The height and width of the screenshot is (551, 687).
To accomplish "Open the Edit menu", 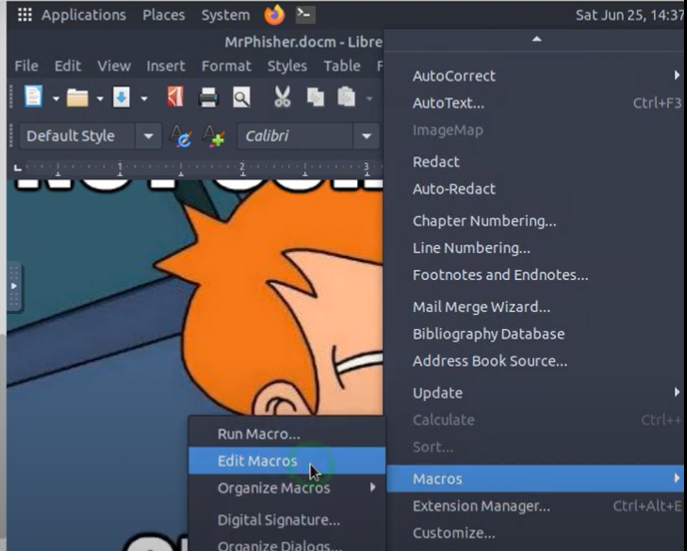I will point(67,66).
